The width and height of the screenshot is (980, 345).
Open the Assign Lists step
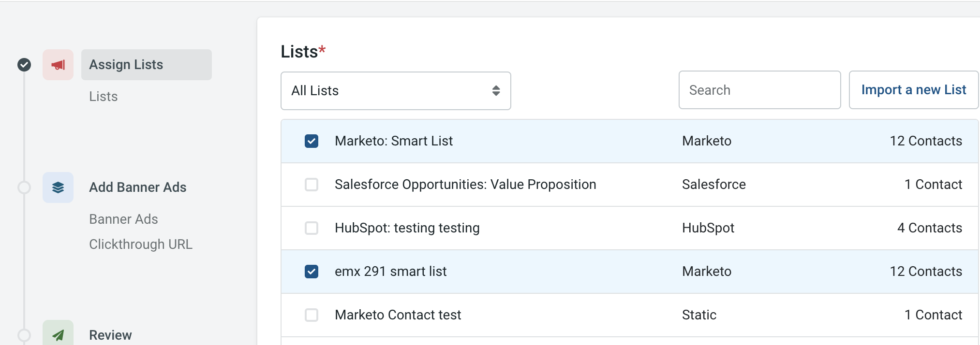pos(147,65)
